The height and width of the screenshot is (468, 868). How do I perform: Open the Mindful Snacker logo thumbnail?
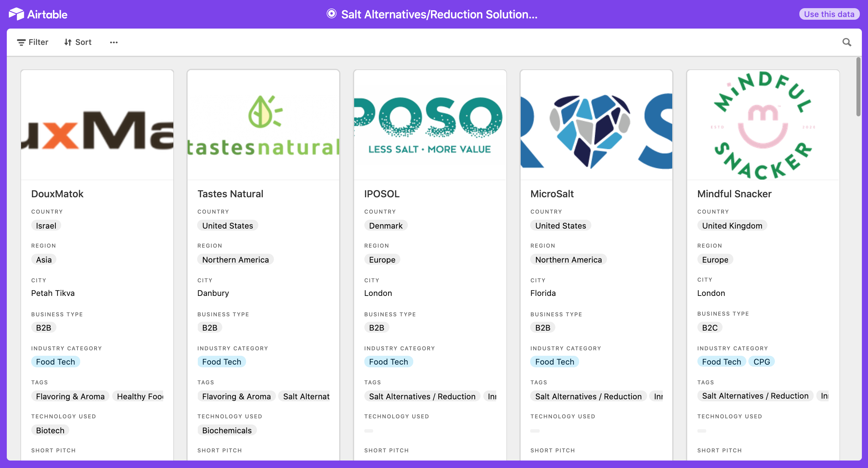[763, 125]
